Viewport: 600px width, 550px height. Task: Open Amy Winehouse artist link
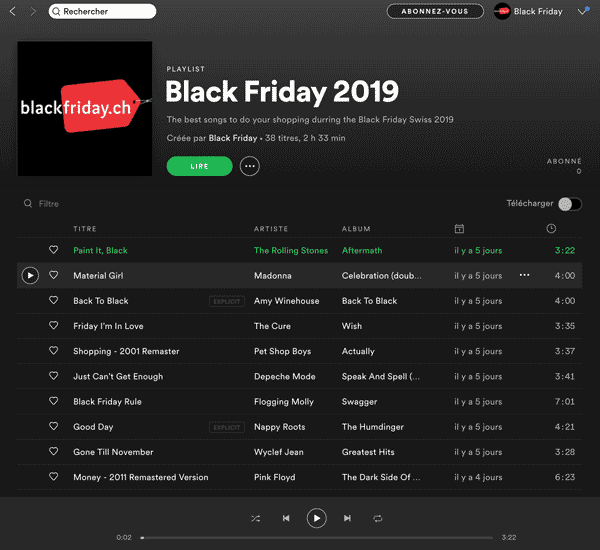(x=287, y=301)
